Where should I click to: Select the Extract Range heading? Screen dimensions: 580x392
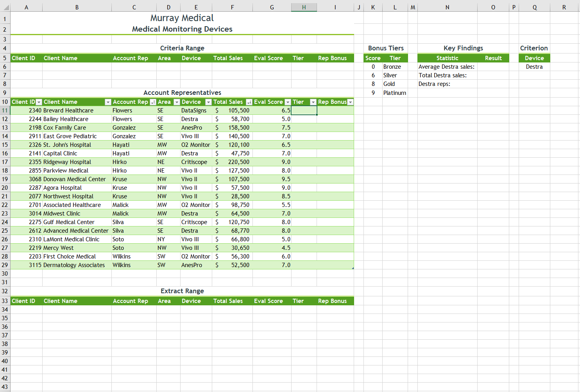click(x=182, y=290)
